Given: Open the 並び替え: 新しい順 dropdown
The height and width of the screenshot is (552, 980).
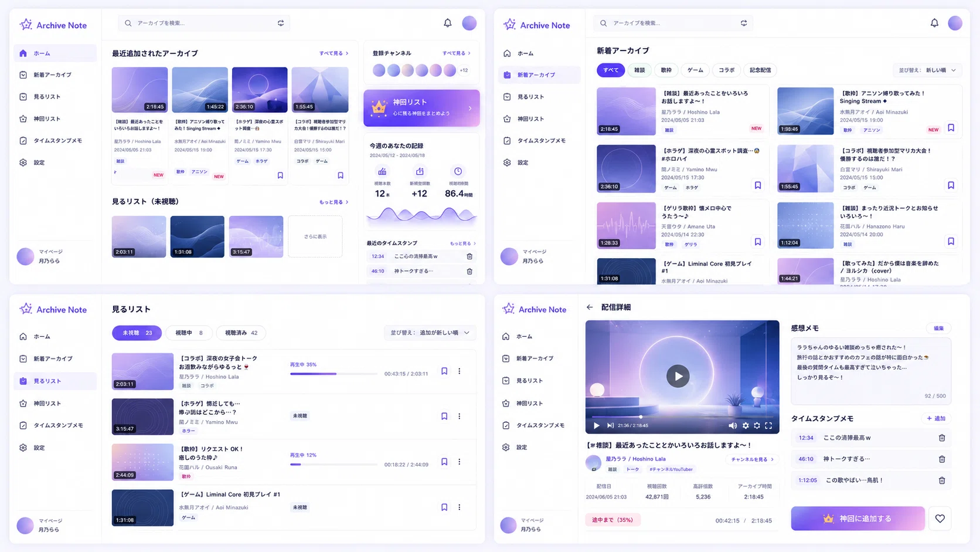Looking at the screenshot, I should tap(927, 70).
